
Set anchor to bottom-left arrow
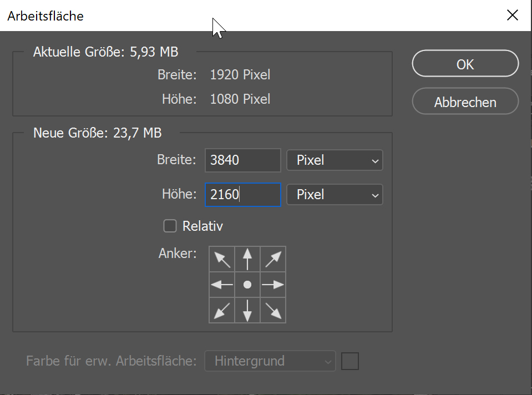click(x=222, y=310)
